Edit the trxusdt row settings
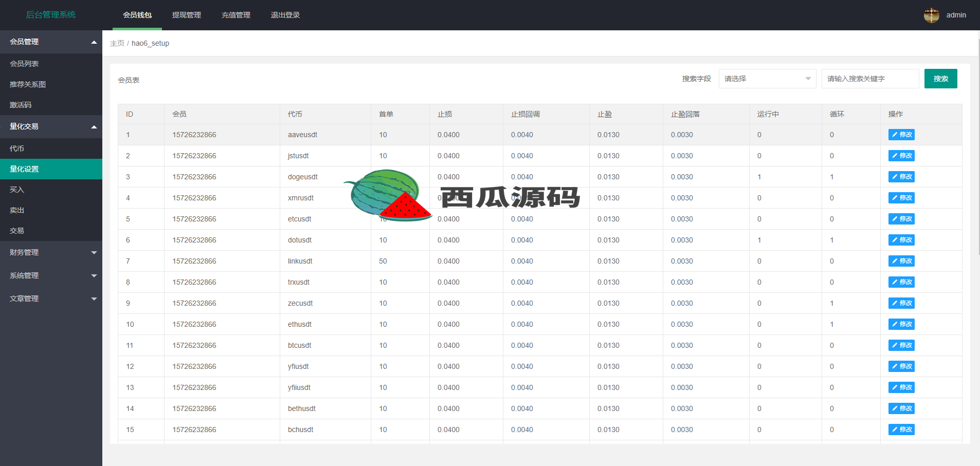 tap(901, 282)
